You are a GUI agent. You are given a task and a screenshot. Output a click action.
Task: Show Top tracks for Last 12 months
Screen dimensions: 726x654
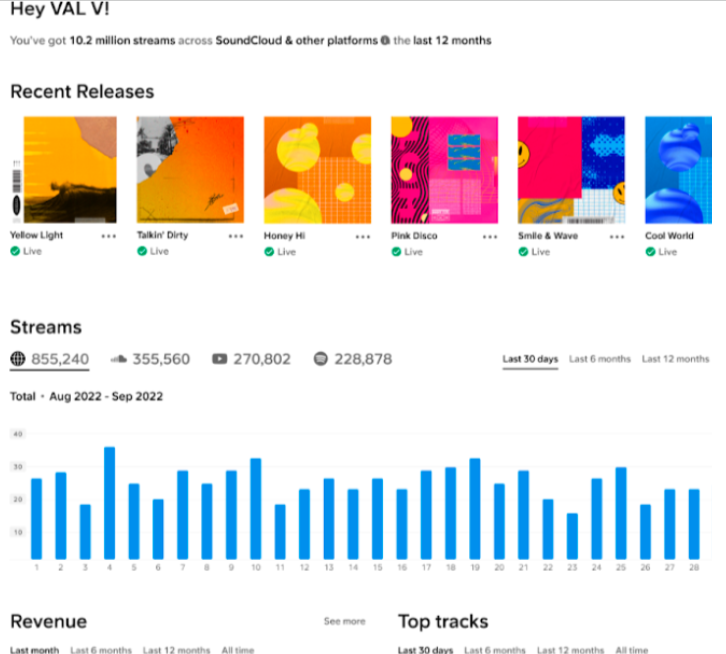point(570,650)
